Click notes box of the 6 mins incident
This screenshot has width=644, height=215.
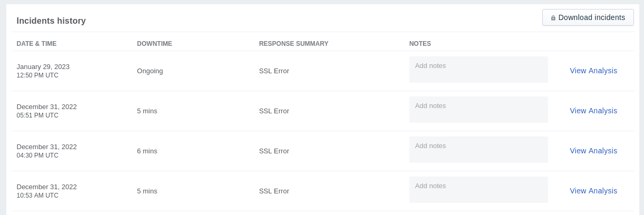click(x=478, y=150)
